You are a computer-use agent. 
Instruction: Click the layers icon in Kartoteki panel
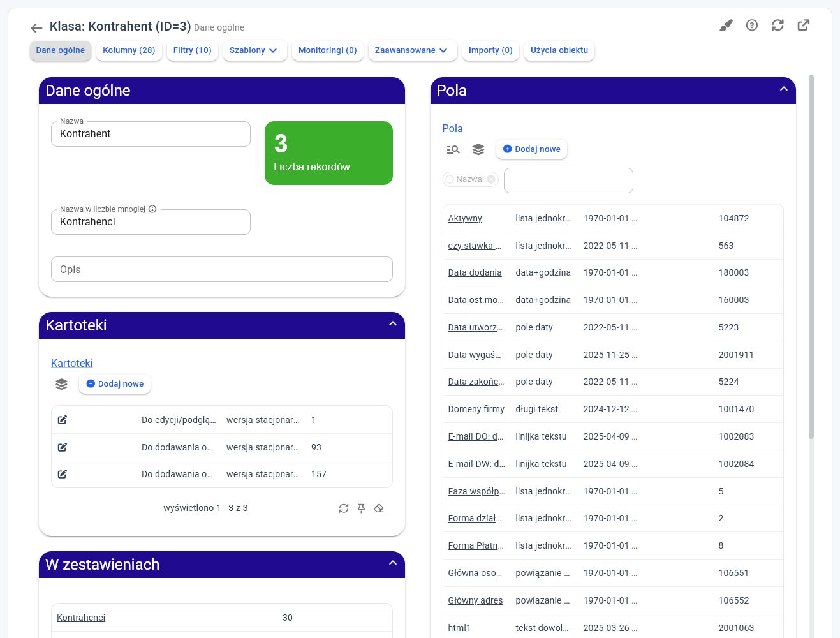tap(61, 384)
